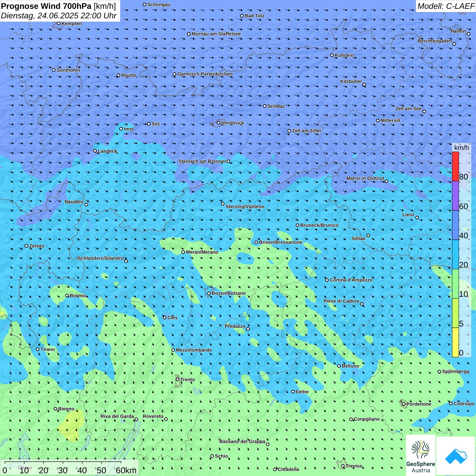Click the GeoSphere Austria logo
The image size is (476, 476).
(421, 455)
